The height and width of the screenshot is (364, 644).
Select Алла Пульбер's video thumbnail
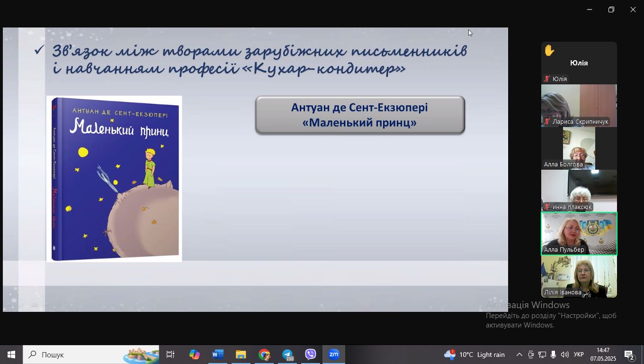(x=579, y=233)
